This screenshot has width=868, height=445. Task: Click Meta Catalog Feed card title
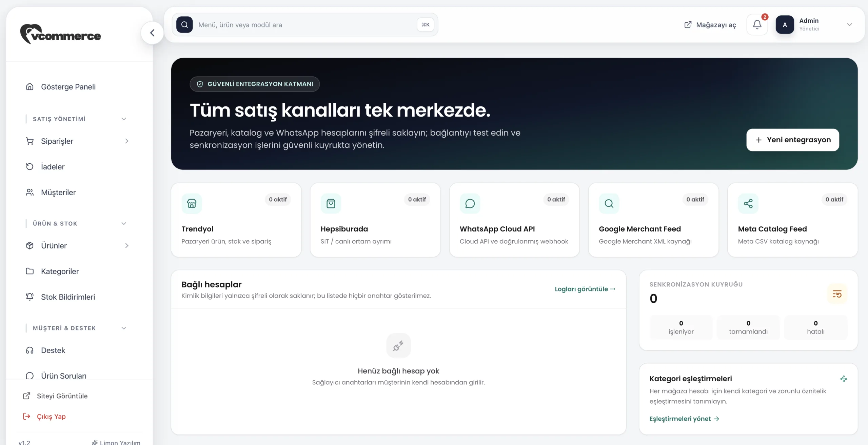coord(772,229)
